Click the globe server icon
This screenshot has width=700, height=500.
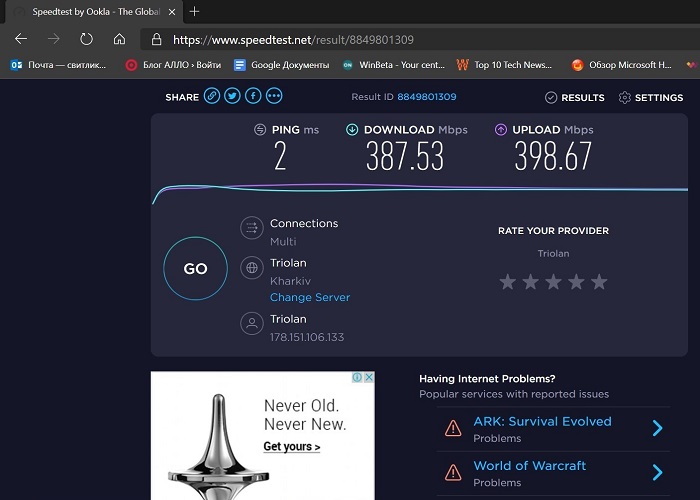coord(252,267)
